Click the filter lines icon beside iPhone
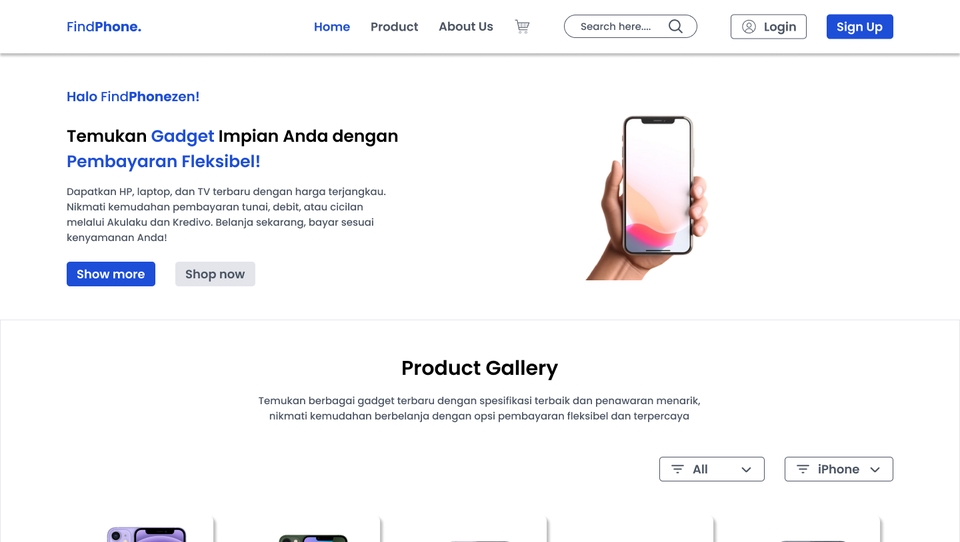This screenshot has height=542, width=960. (x=803, y=469)
